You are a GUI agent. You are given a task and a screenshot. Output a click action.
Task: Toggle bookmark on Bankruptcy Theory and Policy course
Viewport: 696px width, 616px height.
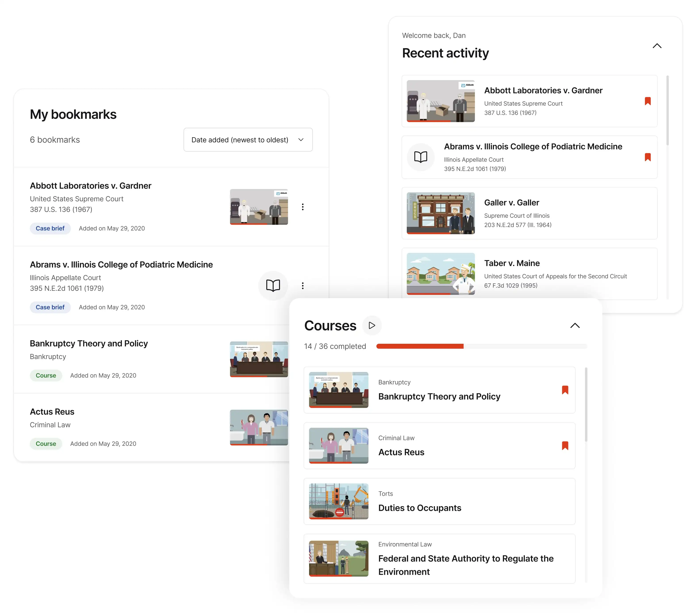click(x=565, y=390)
